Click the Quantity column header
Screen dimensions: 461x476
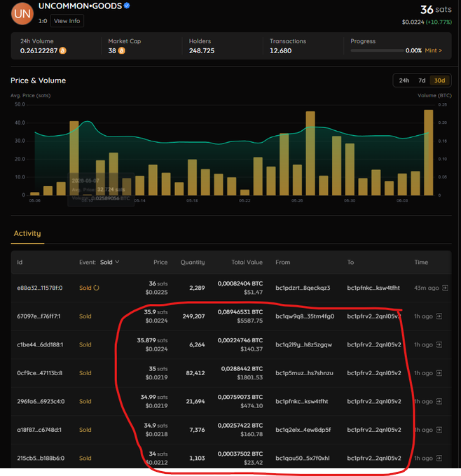pyautogui.click(x=193, y=262)
